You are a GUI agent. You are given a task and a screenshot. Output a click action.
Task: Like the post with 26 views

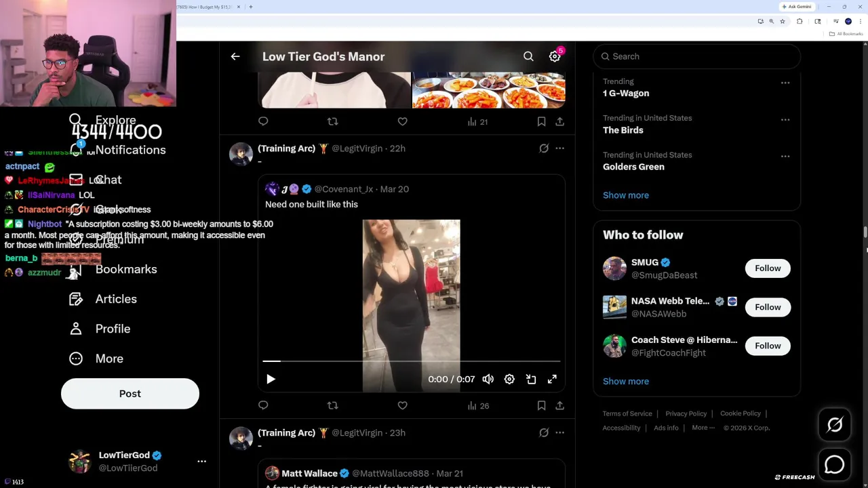click(402, 405)
